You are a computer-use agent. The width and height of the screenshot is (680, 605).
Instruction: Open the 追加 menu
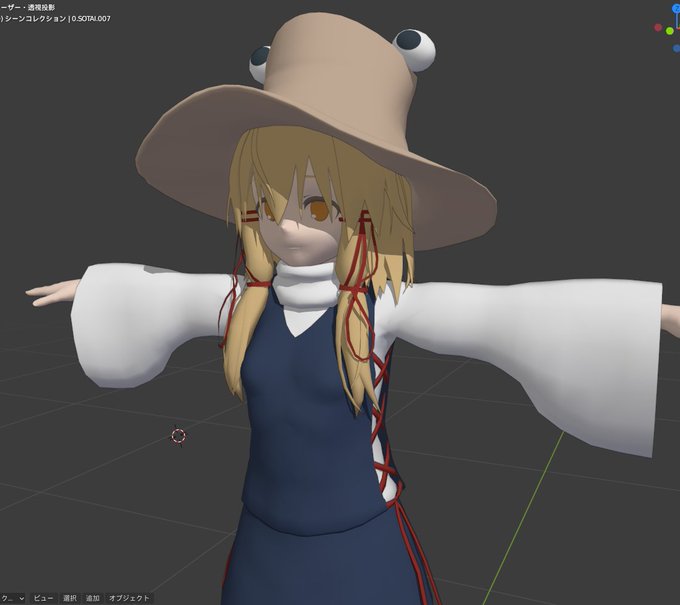coord(92,598)
